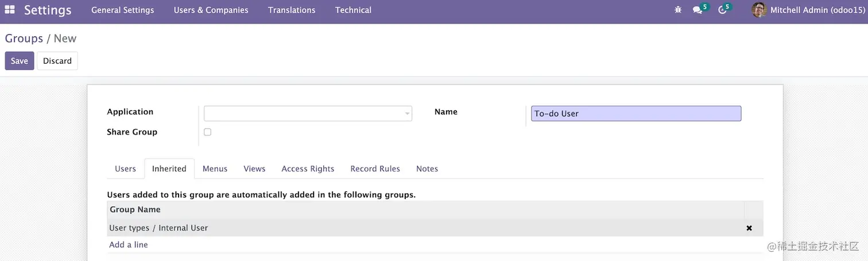Open the apps grid home menu icon
Screen dimensions: 868x261
pyautogui.click(x=10, y=10)
